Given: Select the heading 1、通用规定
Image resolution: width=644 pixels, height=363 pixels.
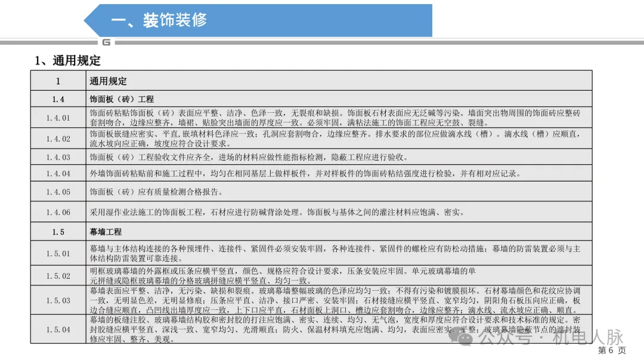Looking at the screenshot, I should pyautogui.click(x=67, y=61).
